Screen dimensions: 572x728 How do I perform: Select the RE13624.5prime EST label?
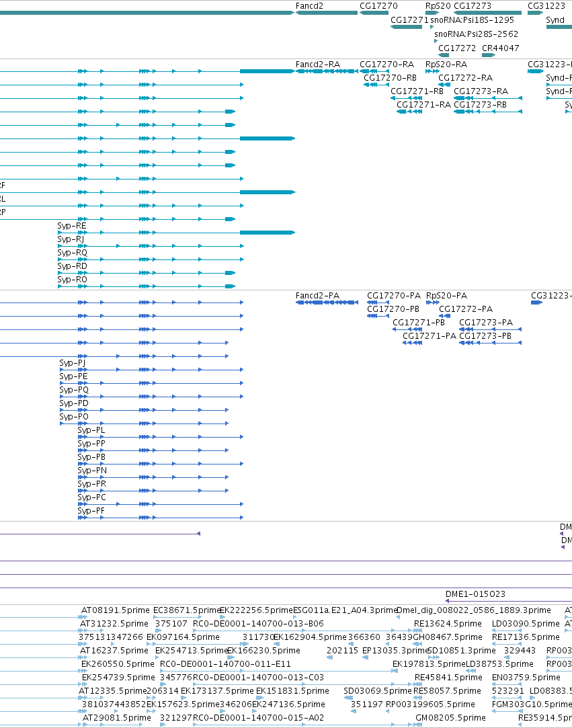pos(448,624)
